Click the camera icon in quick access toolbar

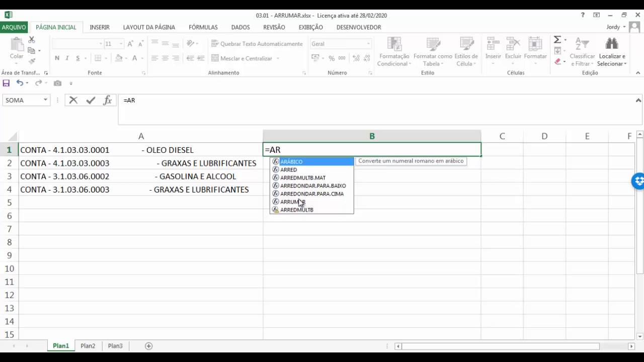[57, 83]
